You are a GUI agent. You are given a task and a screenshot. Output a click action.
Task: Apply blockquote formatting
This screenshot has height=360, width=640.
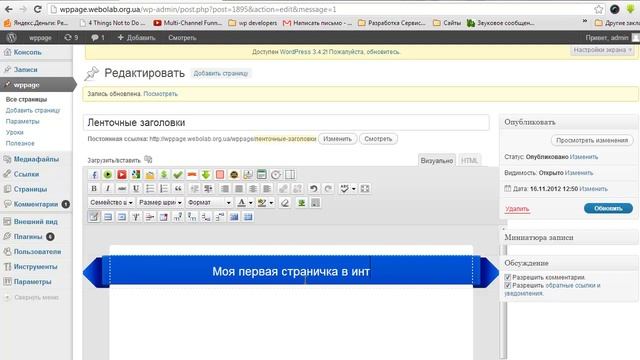click(x=178, y=189)
